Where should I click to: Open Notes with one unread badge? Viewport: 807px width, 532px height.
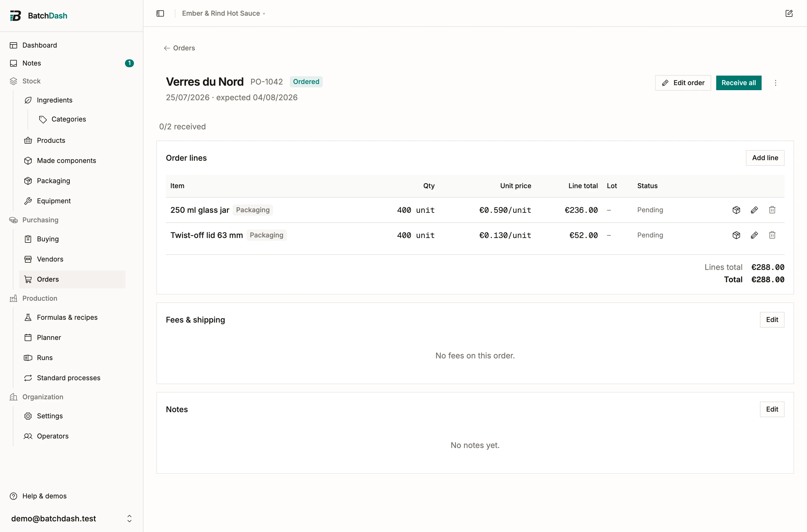pos(72,63)
